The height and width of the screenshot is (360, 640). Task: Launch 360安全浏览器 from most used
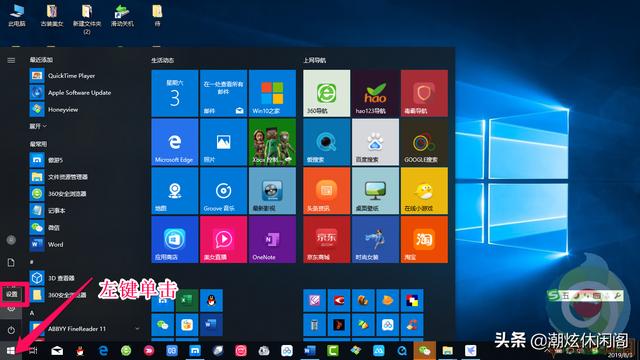[84, 193]
